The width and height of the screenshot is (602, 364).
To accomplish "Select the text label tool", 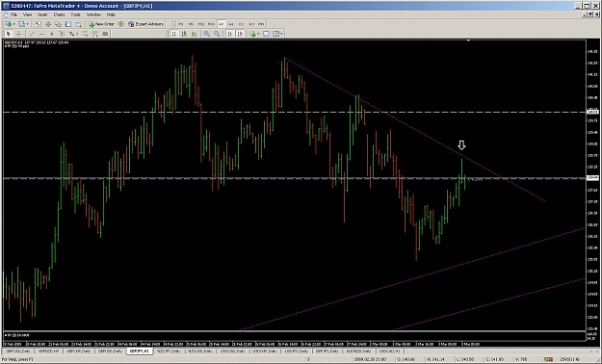I will [62, 34].
